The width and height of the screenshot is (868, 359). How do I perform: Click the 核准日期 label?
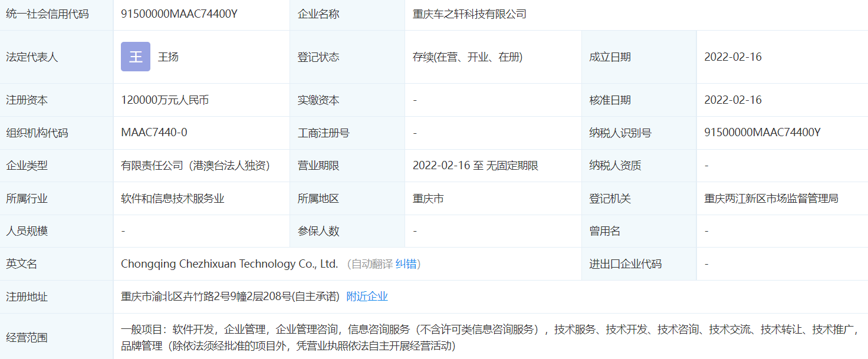click(610, 100)
